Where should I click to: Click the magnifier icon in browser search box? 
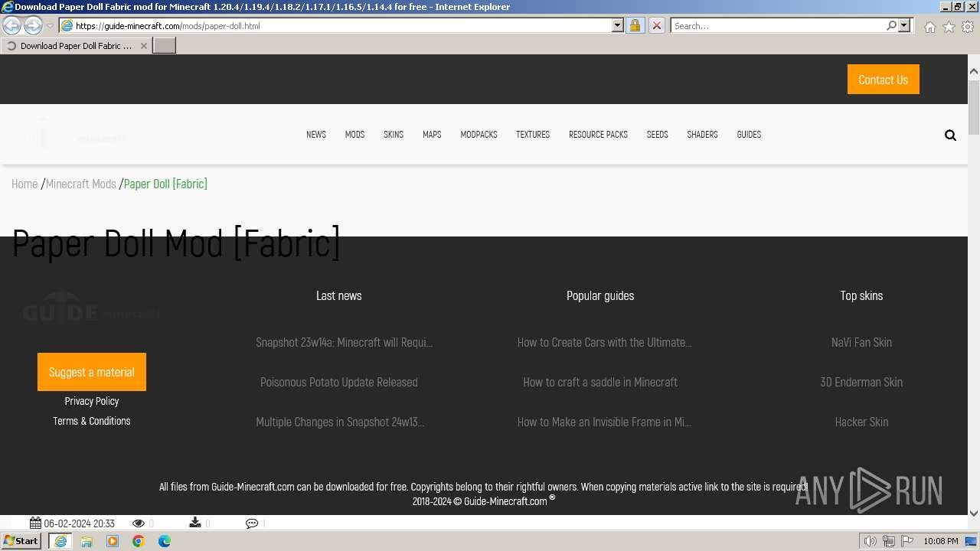891,25
